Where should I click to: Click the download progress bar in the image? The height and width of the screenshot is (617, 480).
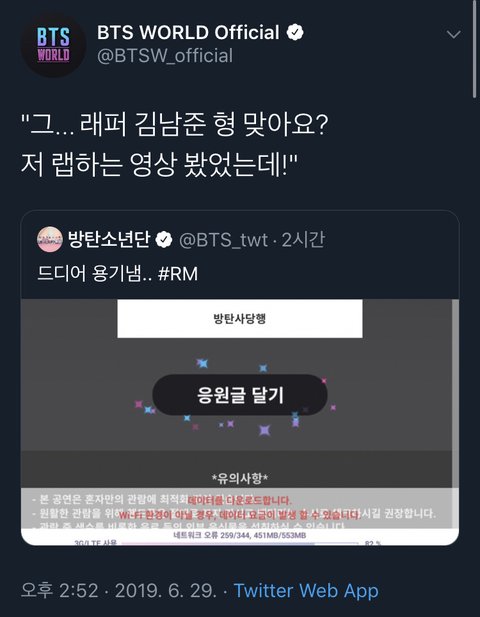[240, 543]
